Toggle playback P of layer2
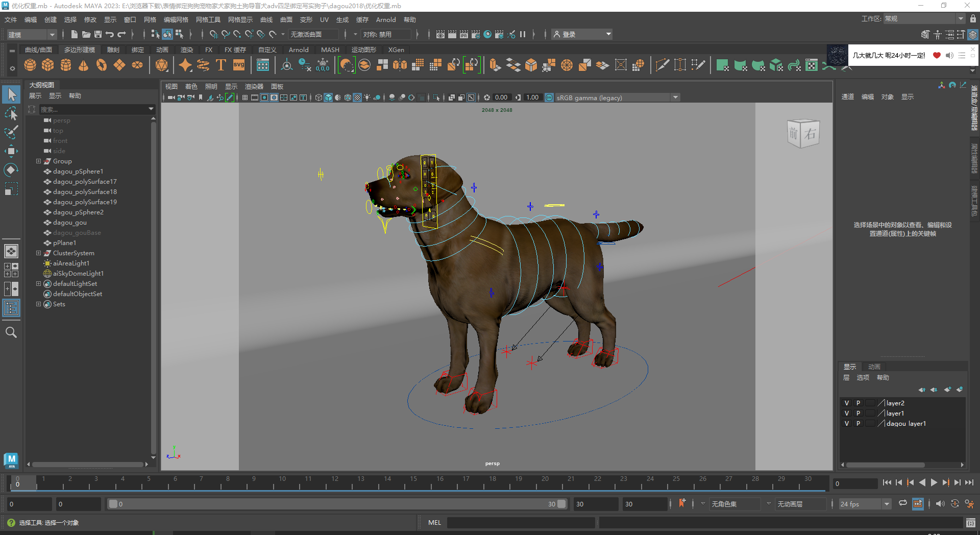Viewport: 980px width, 535px height. pos(858,403)
